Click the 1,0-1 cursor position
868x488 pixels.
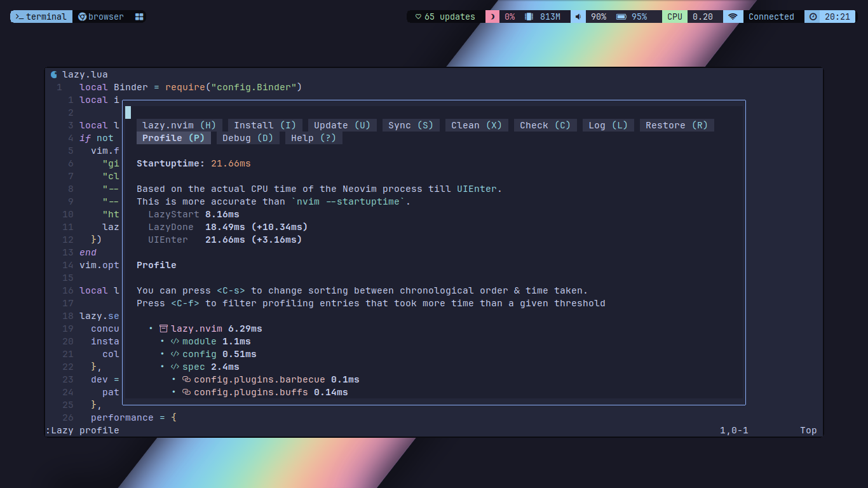[x=734, y=430]
